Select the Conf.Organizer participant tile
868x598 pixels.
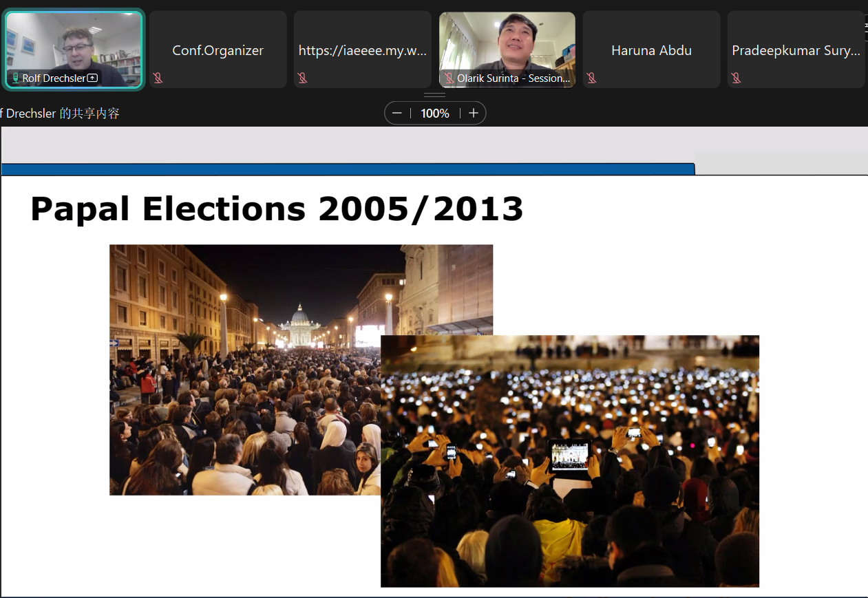(x=218, y=50)
